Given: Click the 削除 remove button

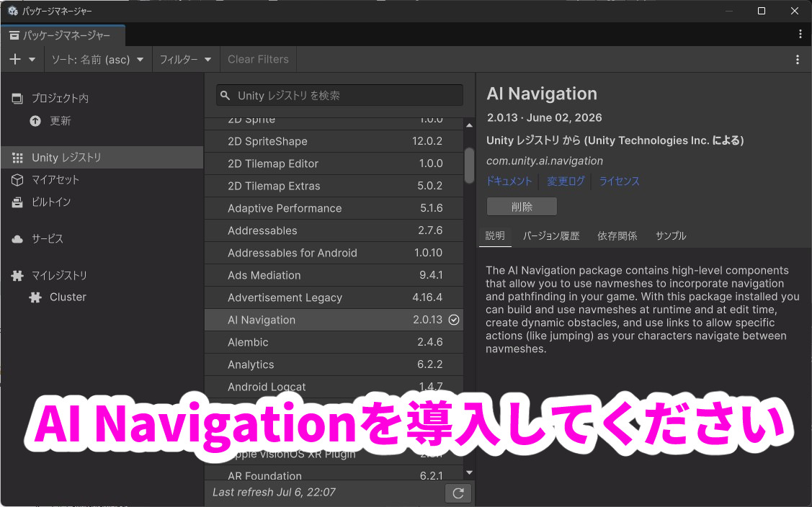Looking at the screenshot, I should (522, 207).
